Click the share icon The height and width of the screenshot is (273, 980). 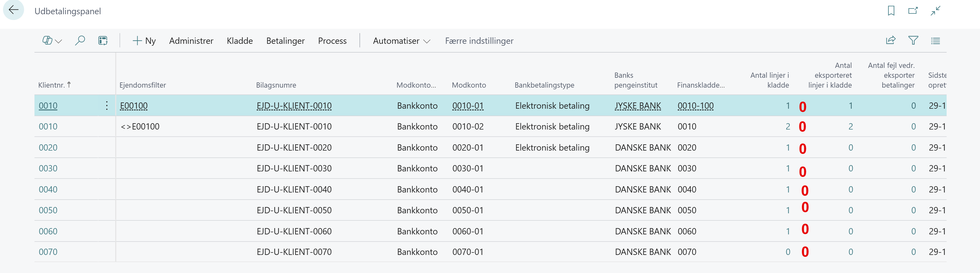(x=891, y=40)
